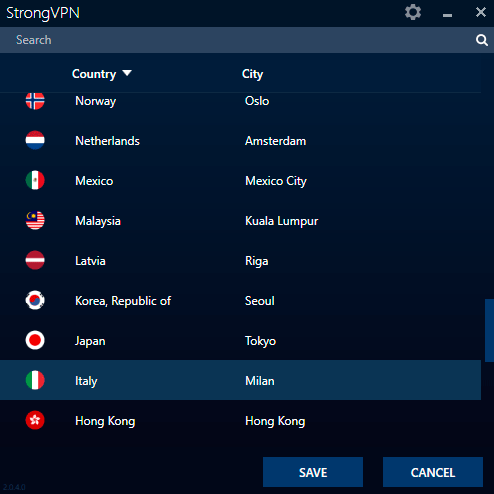Select the Italy Milan server row
The image size is (494, 494).
click(240, 380)
